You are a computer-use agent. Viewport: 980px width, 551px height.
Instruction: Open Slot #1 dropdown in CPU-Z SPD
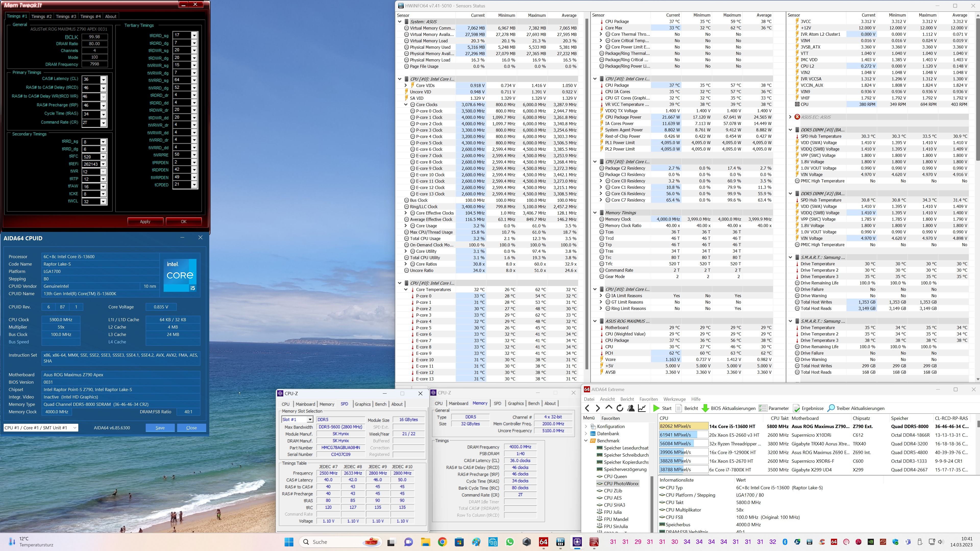[310, 419]
